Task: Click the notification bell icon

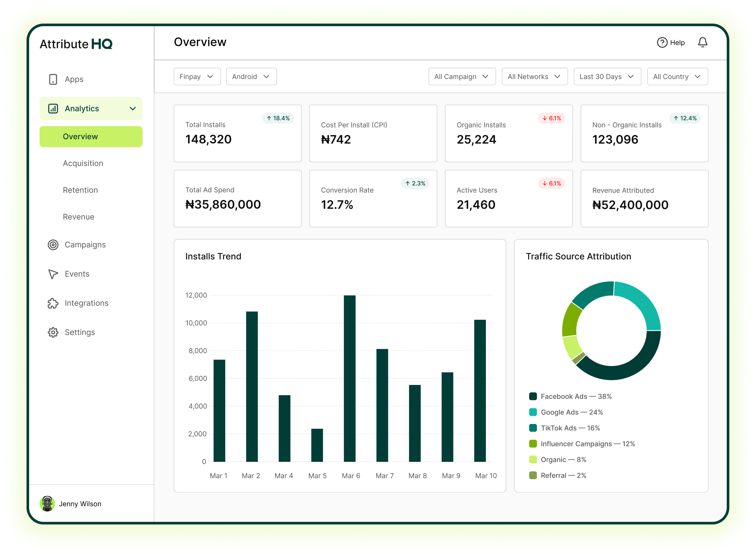Action: pos(703,42)
